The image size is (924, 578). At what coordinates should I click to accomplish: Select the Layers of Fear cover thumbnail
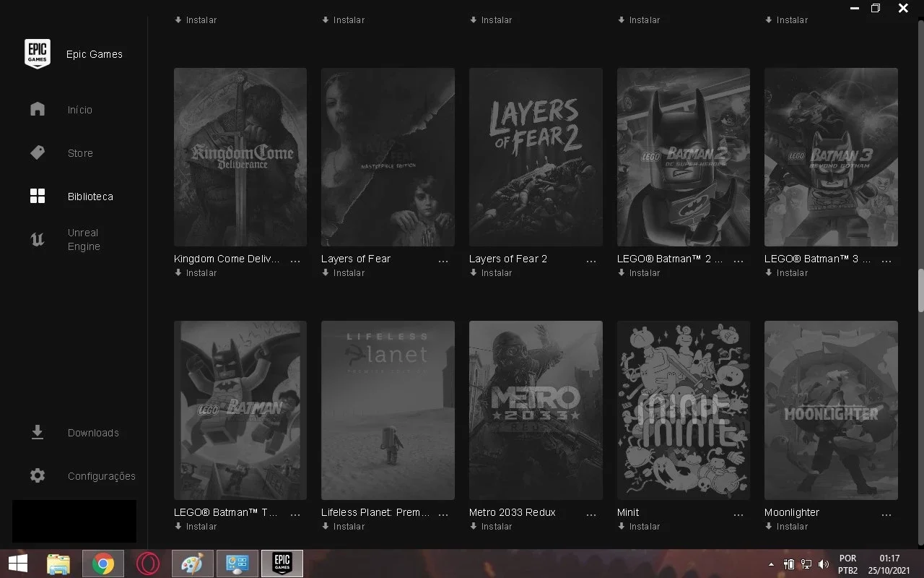coord(388,157)
